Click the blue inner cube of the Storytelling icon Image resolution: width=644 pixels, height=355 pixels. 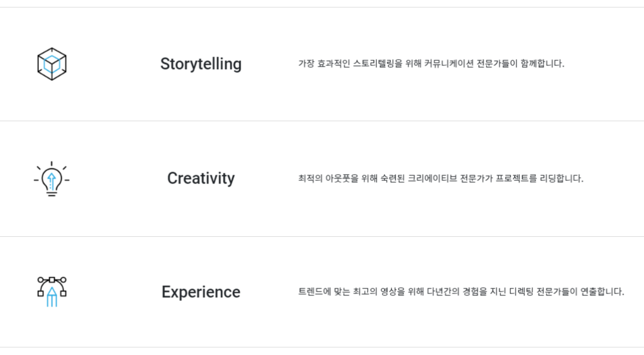(53, 63)
